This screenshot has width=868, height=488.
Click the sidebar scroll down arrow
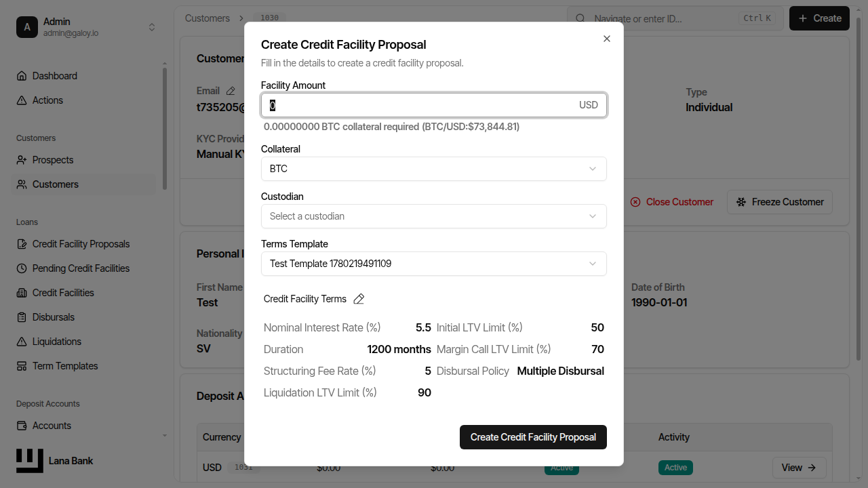[165, 435]
